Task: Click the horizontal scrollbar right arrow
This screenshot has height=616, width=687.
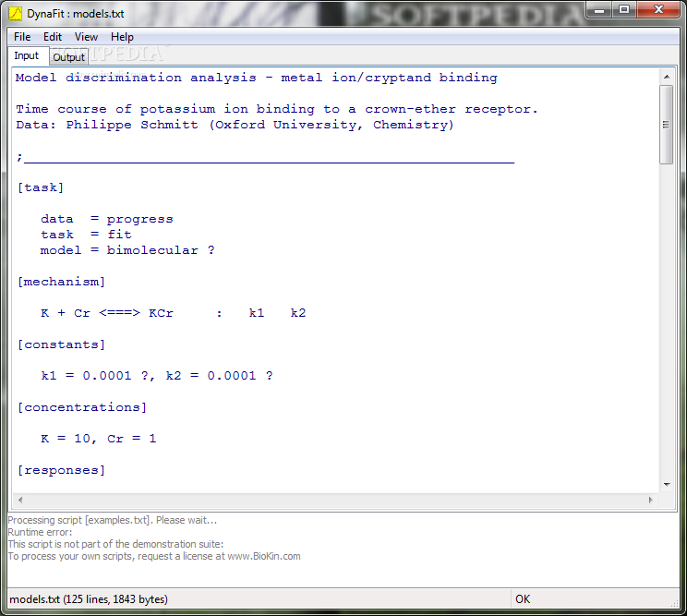Action: [x=650, y=500]
